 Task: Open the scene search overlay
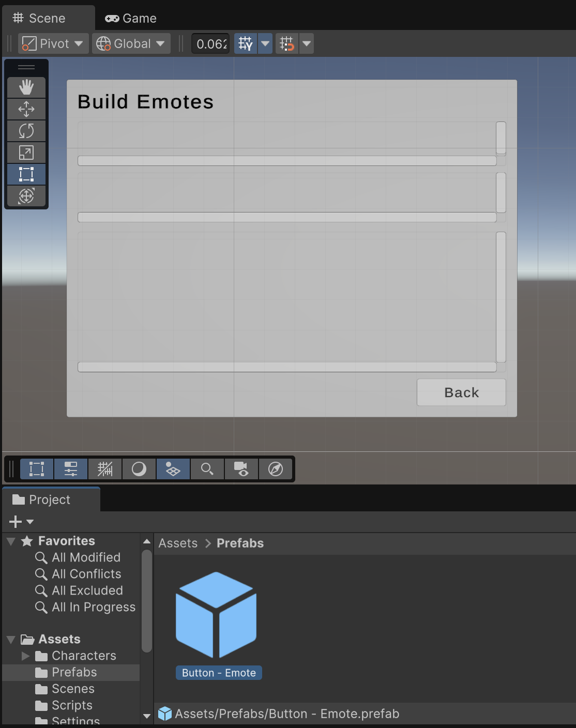pos(207,469)
